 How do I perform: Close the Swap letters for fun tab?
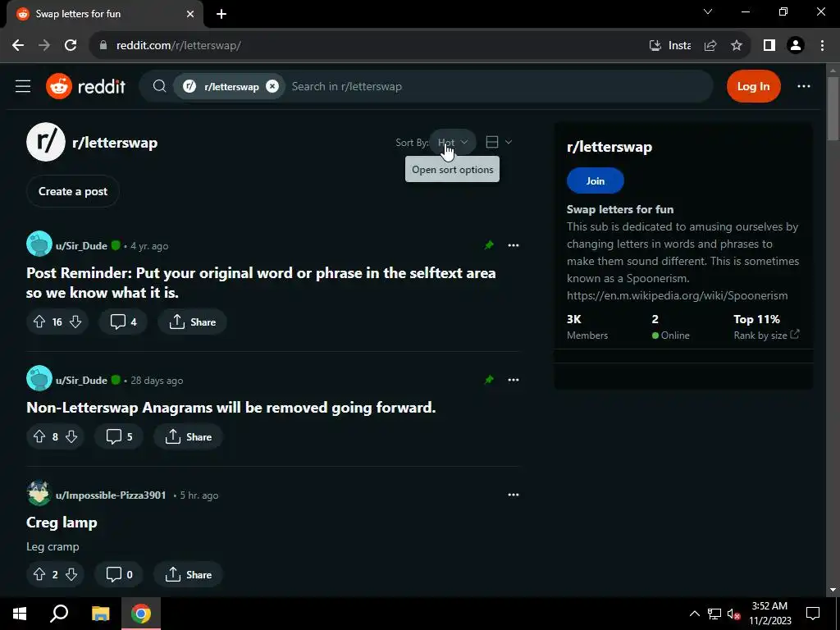pos(190,14)
